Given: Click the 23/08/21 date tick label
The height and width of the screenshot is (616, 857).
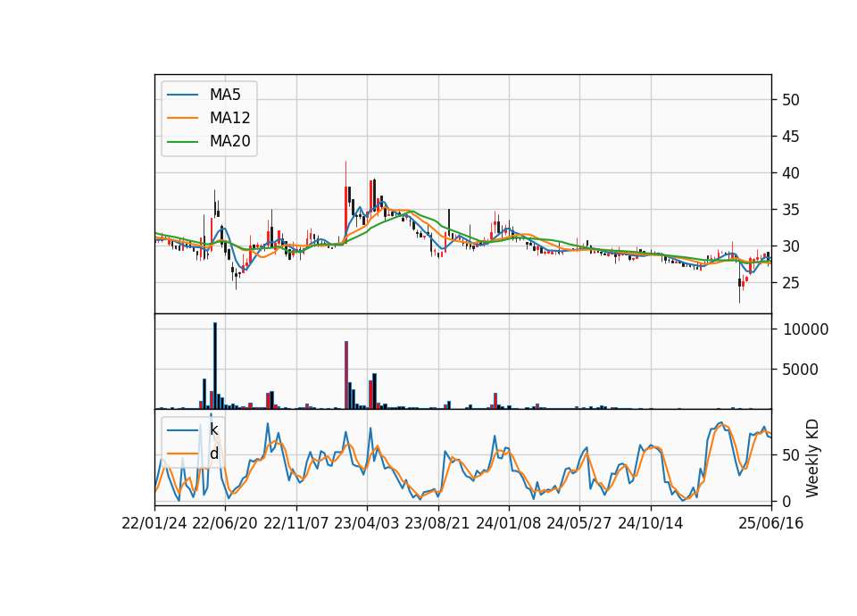Looking at the screenshot, I should [x=437, y=523].
